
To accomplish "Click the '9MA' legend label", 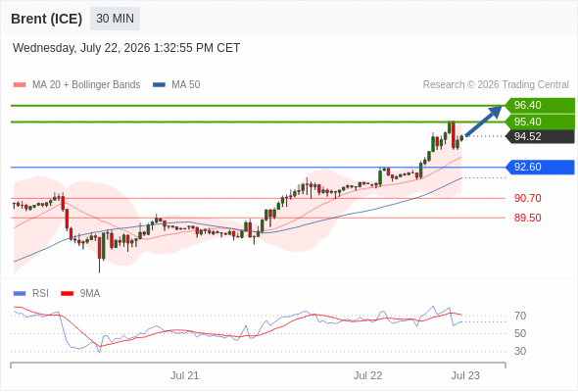I will click(90, 294).
